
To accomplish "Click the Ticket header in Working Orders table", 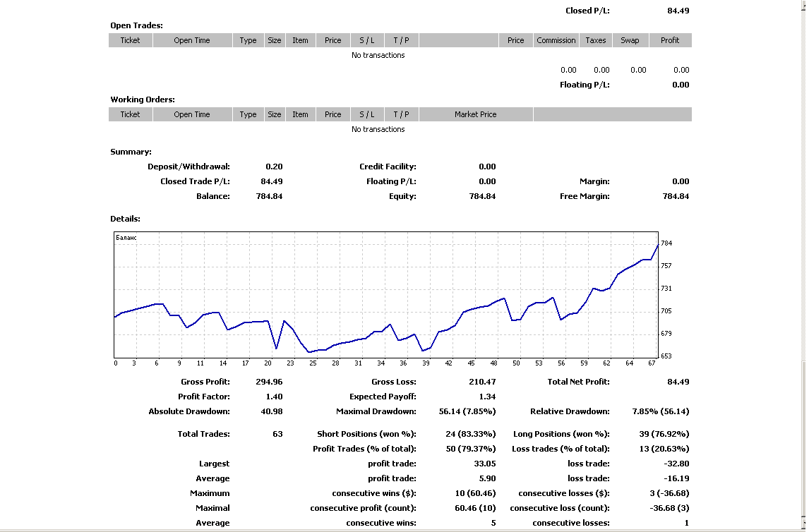I will (130, 114).
